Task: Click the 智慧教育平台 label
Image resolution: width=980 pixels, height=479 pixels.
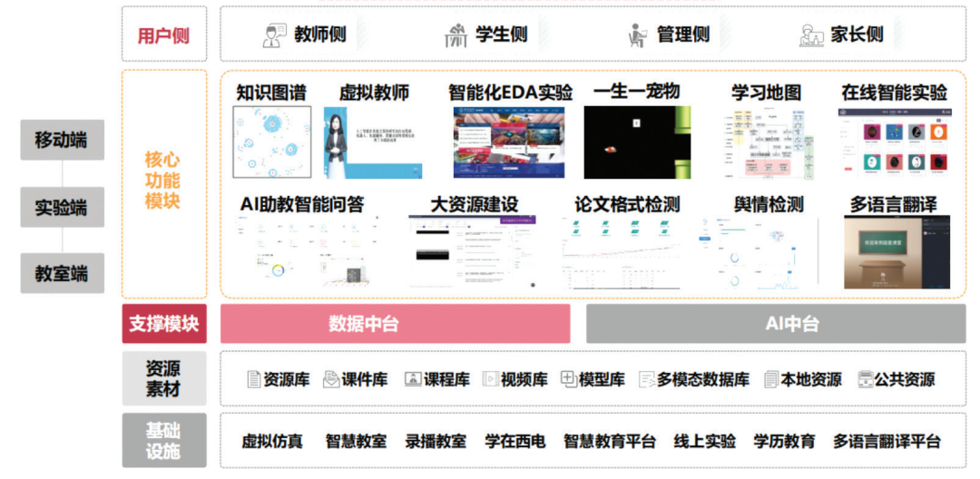Action: pyautogui.click(x=609, y=442)
